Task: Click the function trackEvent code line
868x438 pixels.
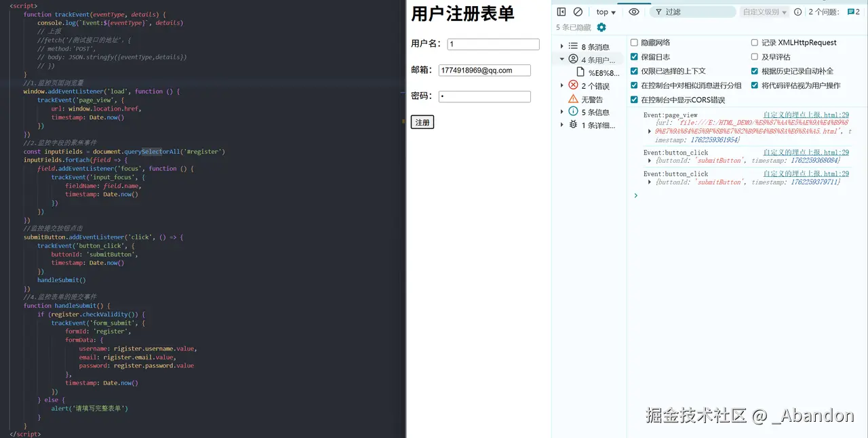Action: (95, 14)
